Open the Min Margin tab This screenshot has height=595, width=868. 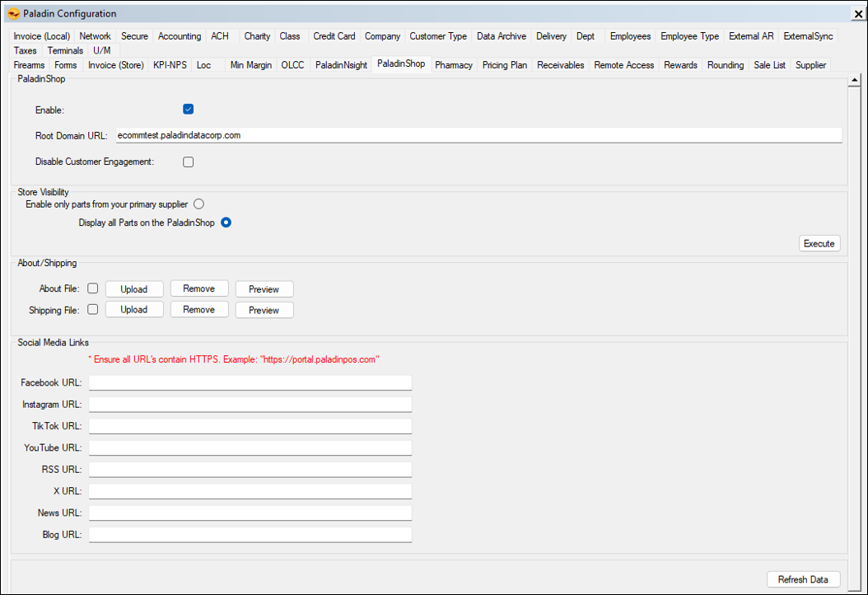pos(251,65)
